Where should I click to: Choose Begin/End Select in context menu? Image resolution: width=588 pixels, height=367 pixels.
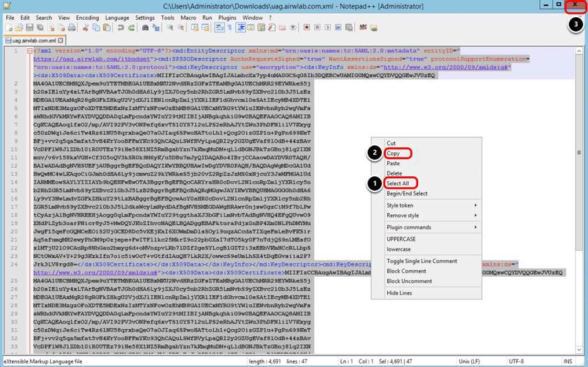(x=407, y=193)
